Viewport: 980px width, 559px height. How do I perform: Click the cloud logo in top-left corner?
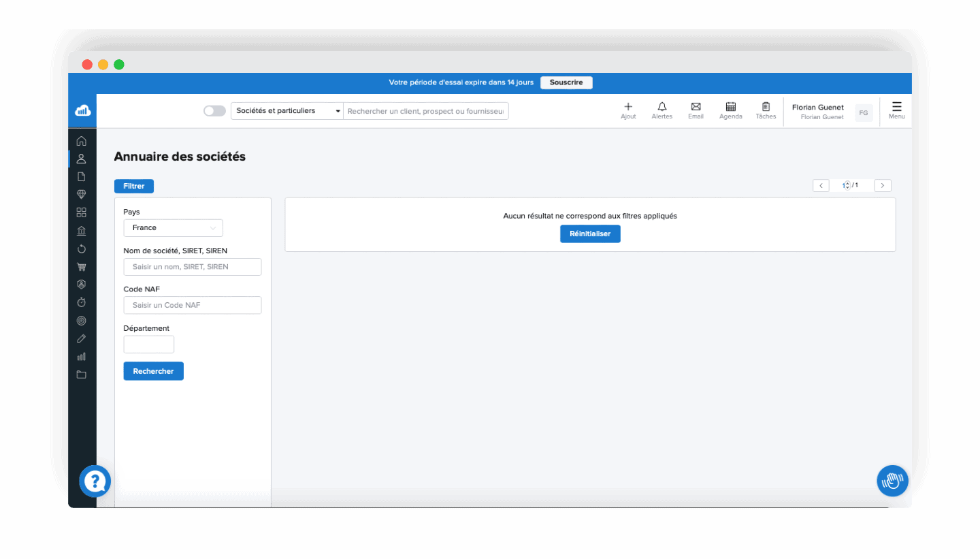(x=82, y=110)
